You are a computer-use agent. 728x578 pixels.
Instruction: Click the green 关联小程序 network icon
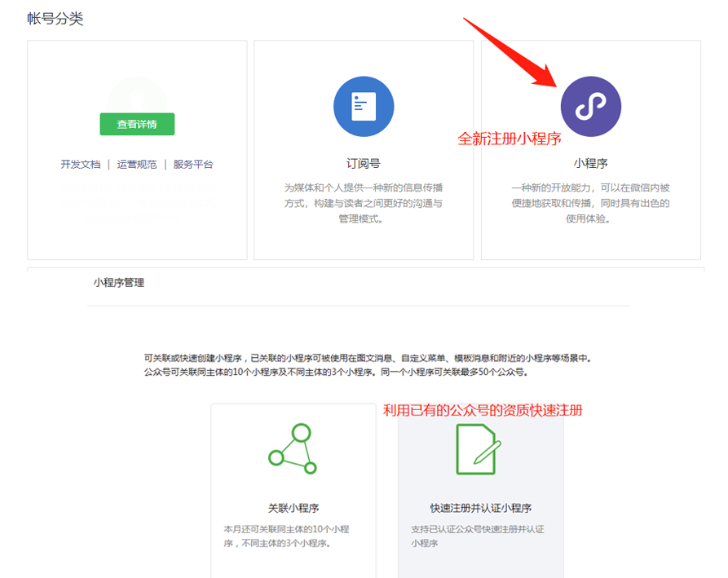[x=293, y=449]
